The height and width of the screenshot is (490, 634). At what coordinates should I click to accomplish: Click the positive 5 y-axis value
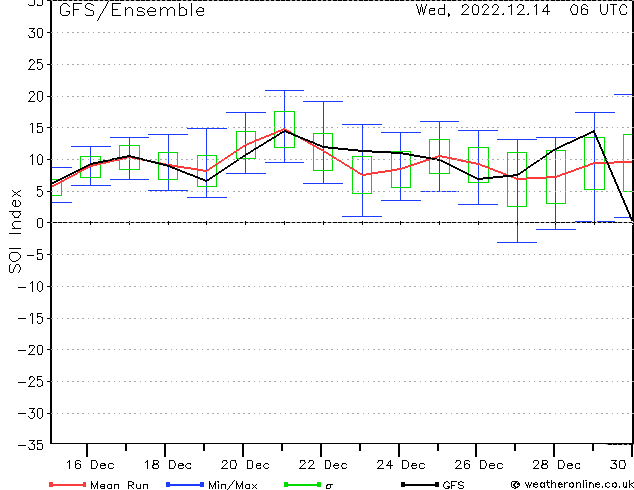40,192
